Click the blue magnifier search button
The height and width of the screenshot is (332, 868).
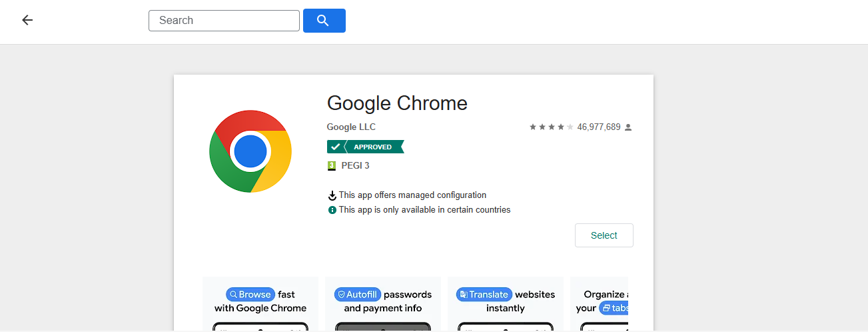324,21
